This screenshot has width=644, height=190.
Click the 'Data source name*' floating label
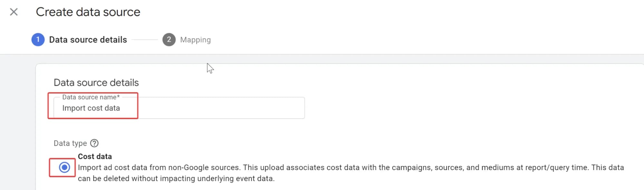click(91, 97)
